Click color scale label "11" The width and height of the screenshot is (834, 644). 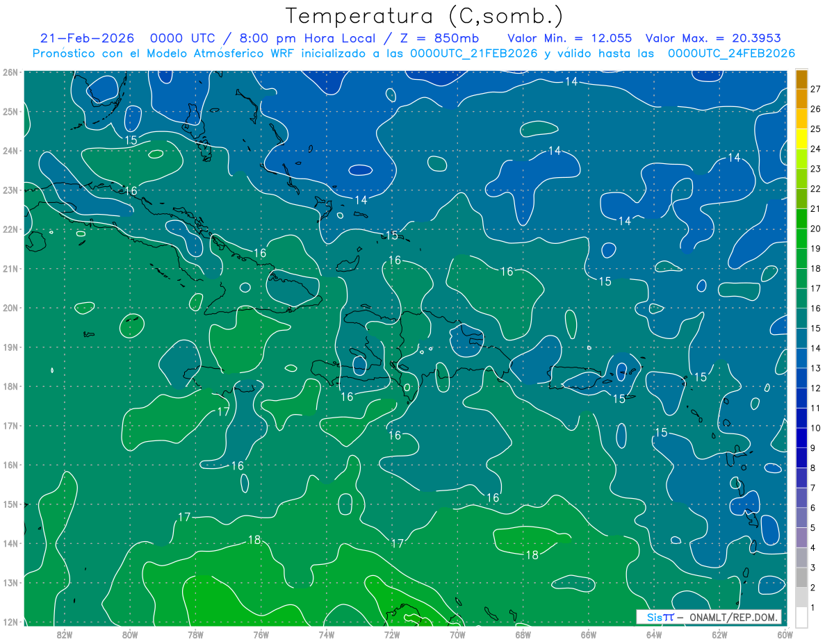816,408
